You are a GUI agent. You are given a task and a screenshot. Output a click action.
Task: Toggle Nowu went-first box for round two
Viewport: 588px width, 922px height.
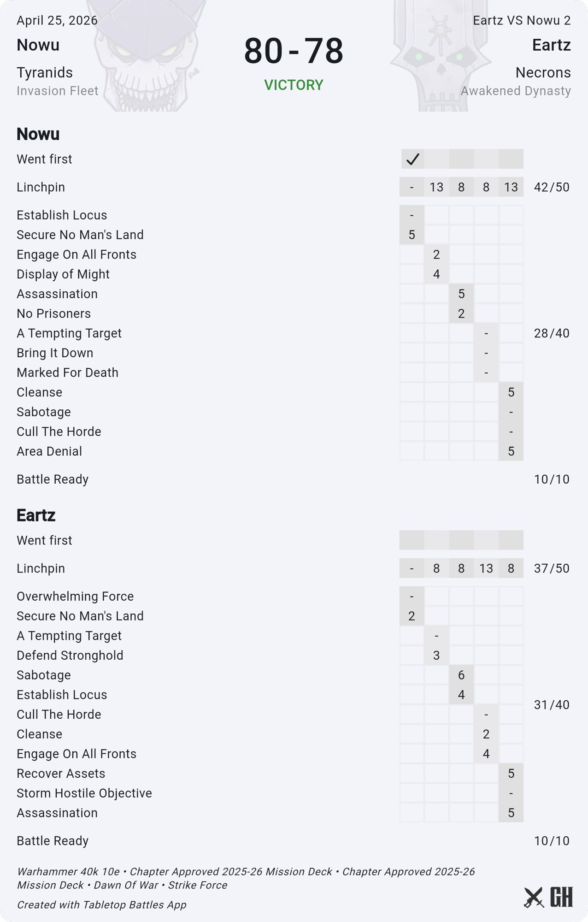(x=437, y=159)
